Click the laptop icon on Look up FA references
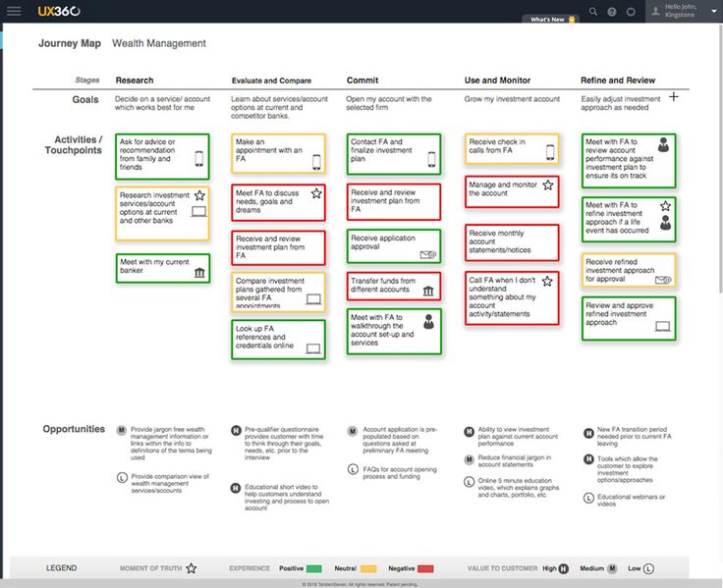 coord(313,348)
